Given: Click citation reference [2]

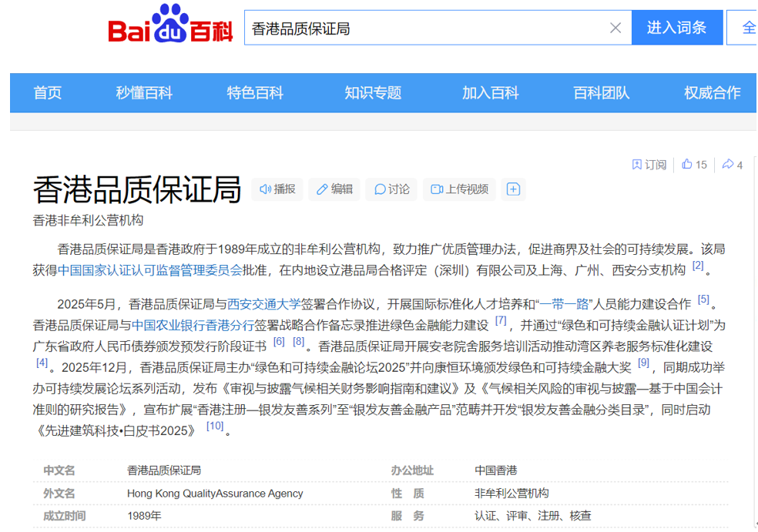Looking at the screenshot, I should click(698, 266).
